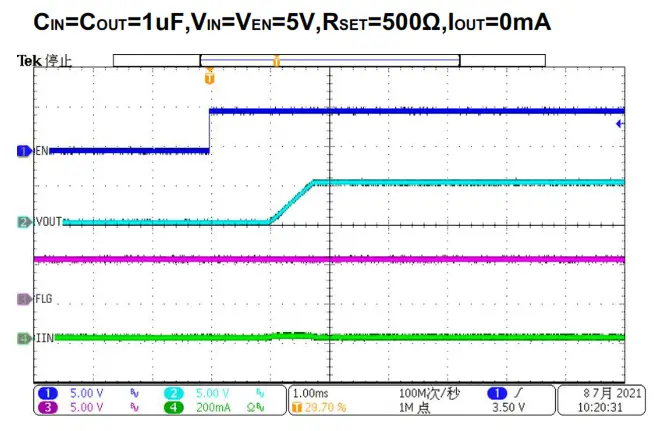The width and height of the screenshot is (668, 431).
Task: Click the channel 3 badge in readout
Action: 47,408
